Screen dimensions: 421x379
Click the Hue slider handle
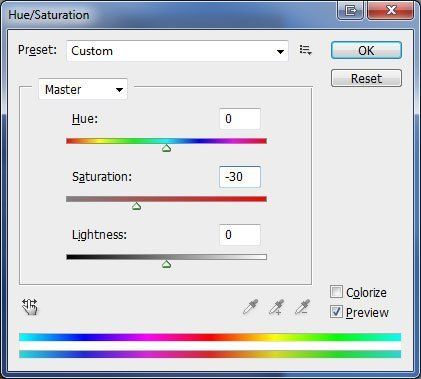pos(166,148)
